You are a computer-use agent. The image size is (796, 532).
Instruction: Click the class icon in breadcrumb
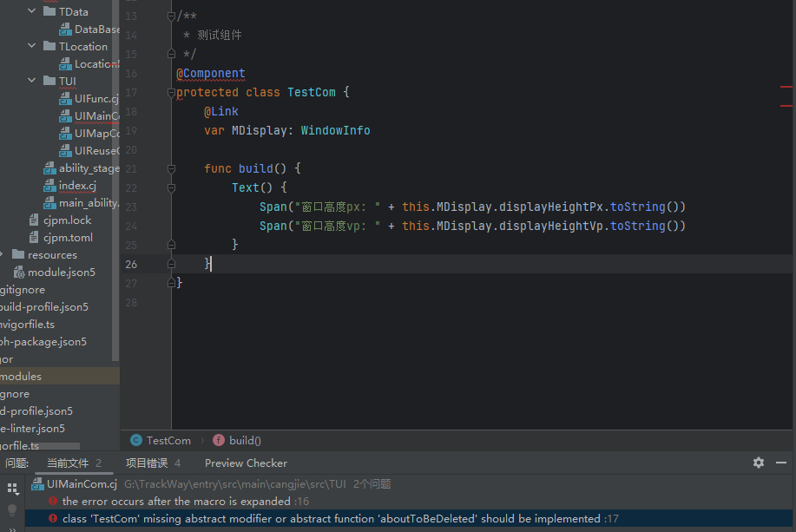136,440
